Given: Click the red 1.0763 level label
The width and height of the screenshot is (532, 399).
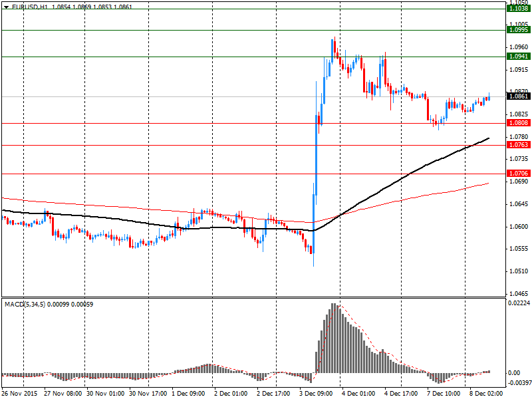Looking at the screenshot, I should click(518, 145).
